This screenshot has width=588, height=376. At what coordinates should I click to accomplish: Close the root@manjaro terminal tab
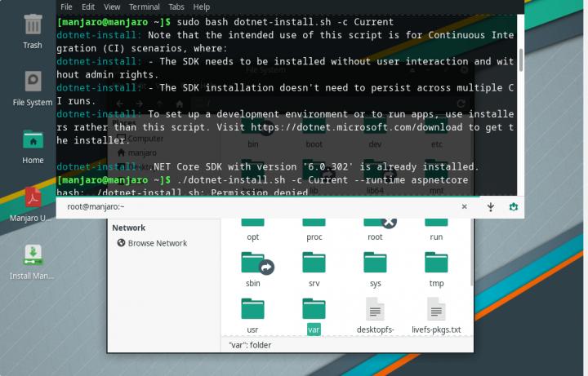point(464,206)
